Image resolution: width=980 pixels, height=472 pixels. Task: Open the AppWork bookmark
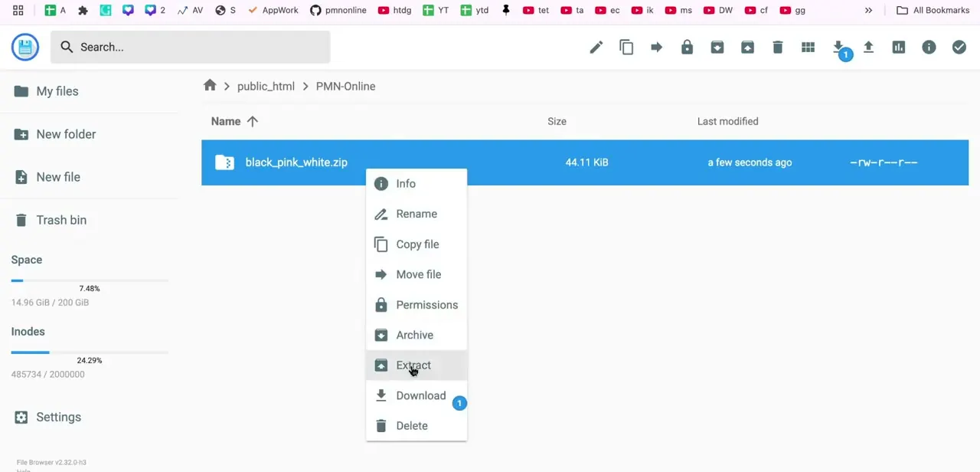point(273,10)
